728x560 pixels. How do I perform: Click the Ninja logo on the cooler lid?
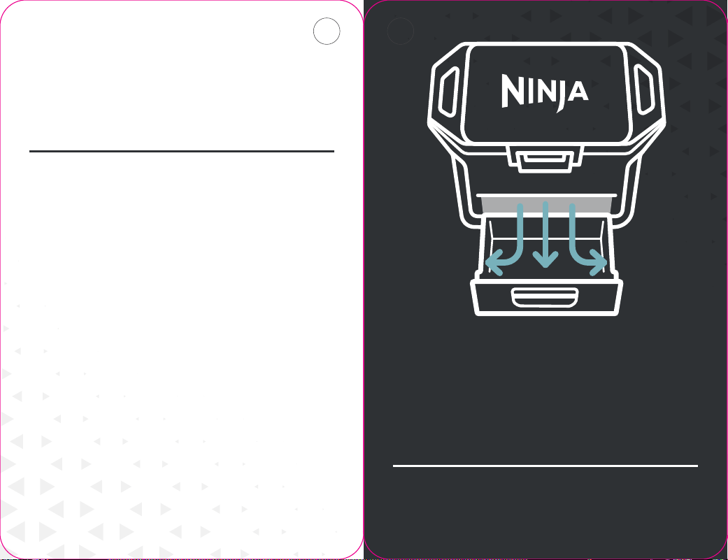(545, 93)
